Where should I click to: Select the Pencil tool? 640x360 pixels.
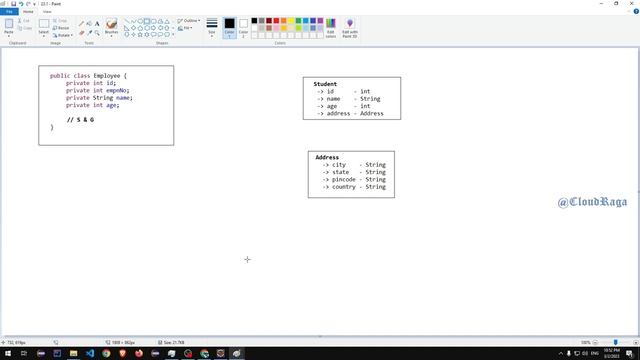[81, 24]
